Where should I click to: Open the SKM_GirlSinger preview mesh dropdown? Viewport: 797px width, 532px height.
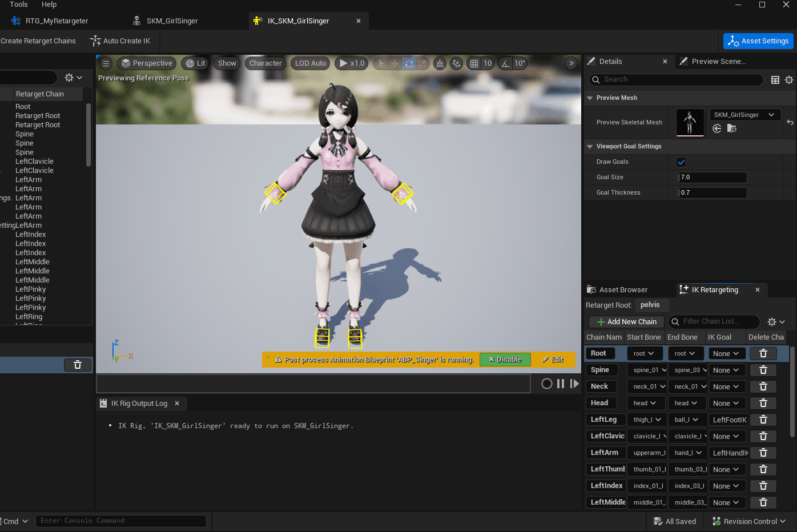tap(744, 115)
